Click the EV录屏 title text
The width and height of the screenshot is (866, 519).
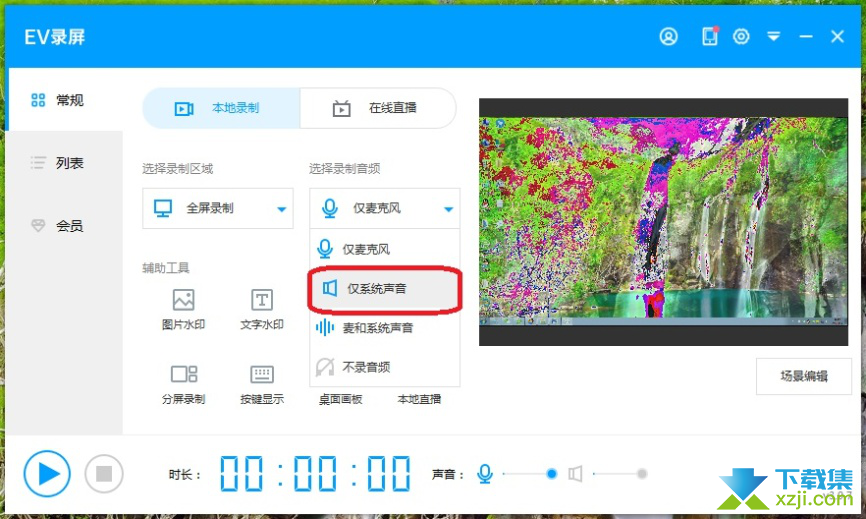coord(55,37)
